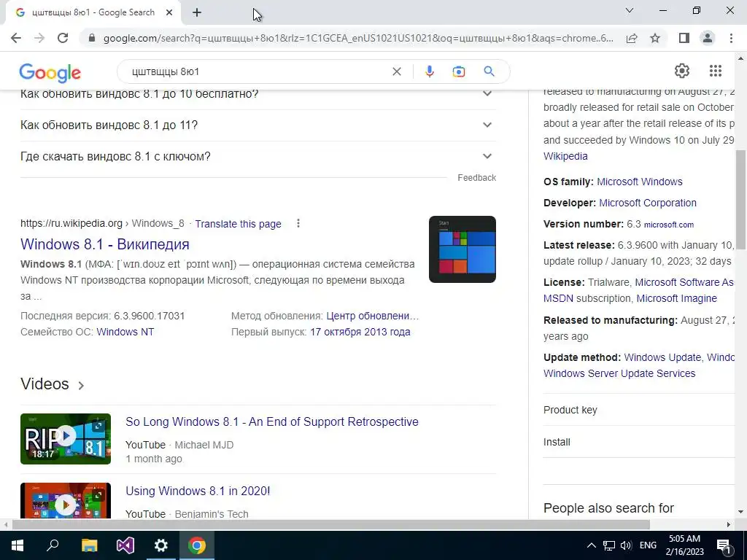This screenshot has width=747, height=560.
Task: Open taskbar search
Action: pyautogui.click(x=53, y=545)
